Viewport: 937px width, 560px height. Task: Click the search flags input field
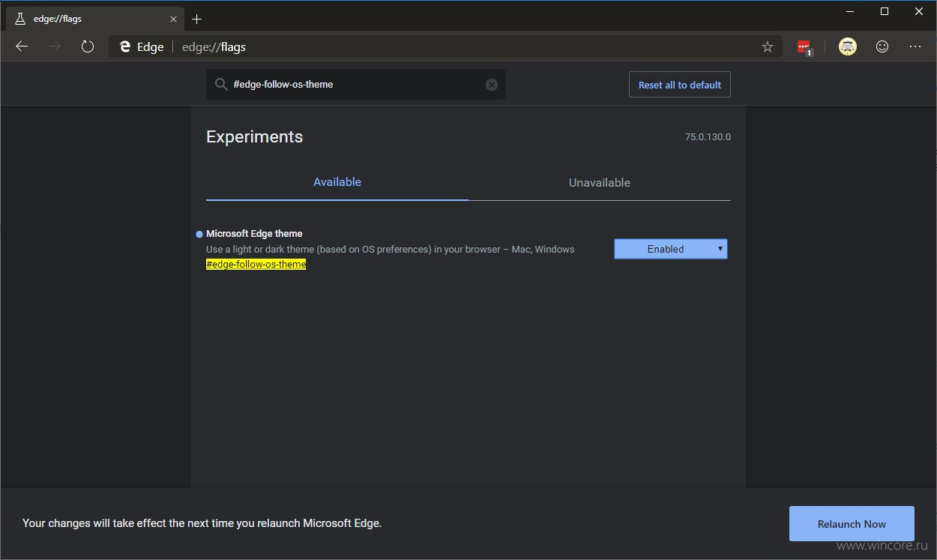355,85
